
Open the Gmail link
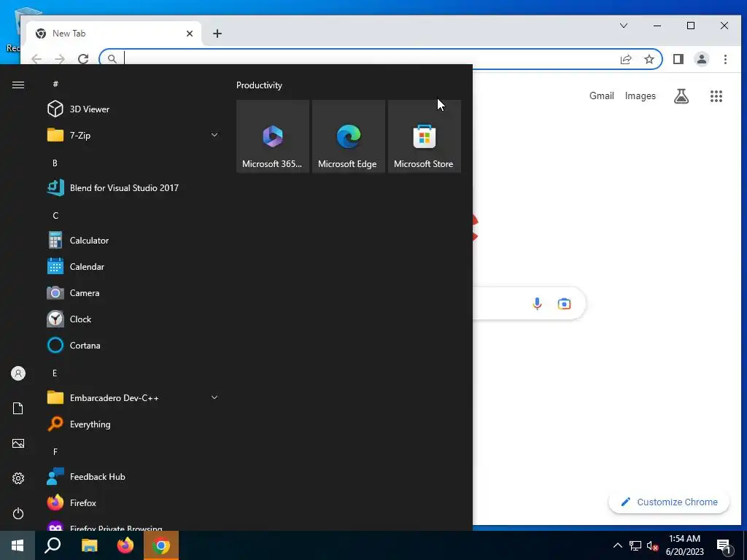[602, 96]
